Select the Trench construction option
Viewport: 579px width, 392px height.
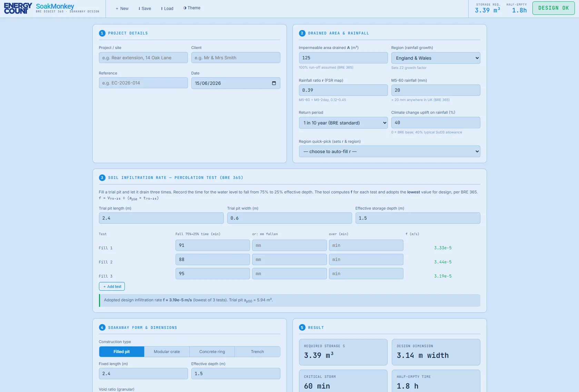click(x=257, y=352)
